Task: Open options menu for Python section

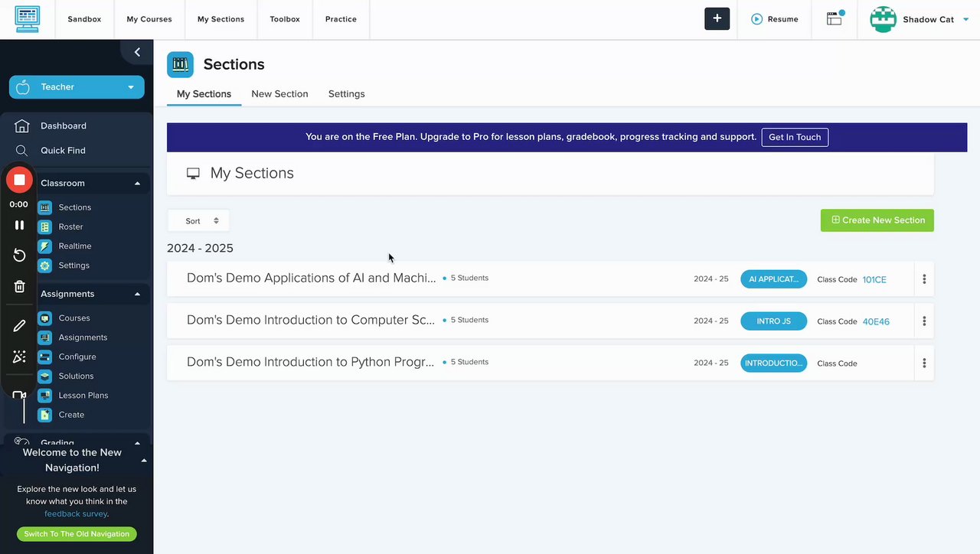Action: coord(924,363)
